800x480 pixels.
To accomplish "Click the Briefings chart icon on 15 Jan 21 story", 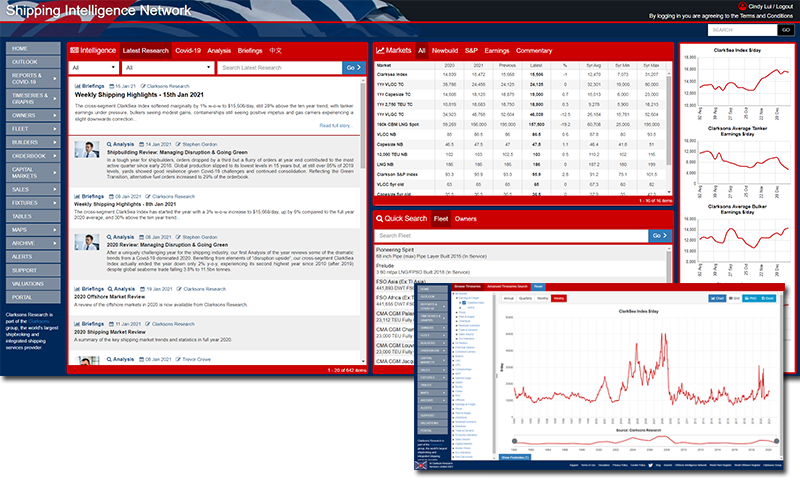I will [78, 86].
